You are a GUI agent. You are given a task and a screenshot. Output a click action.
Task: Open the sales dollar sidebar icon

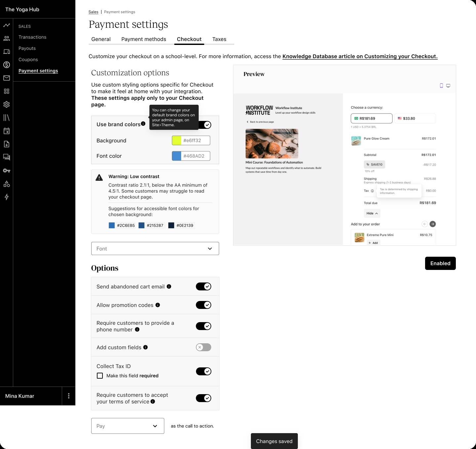pos(7,65)
